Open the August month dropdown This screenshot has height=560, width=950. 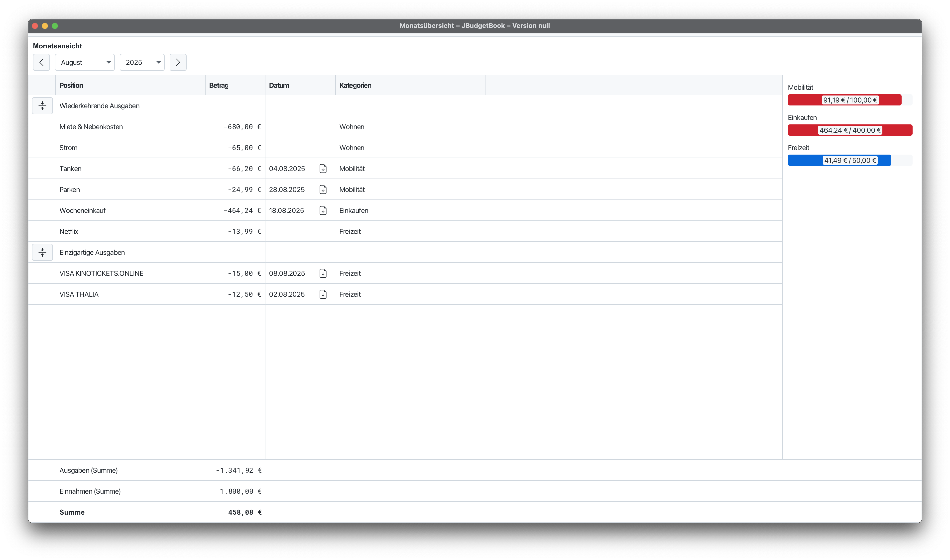[x=85, y=62]
